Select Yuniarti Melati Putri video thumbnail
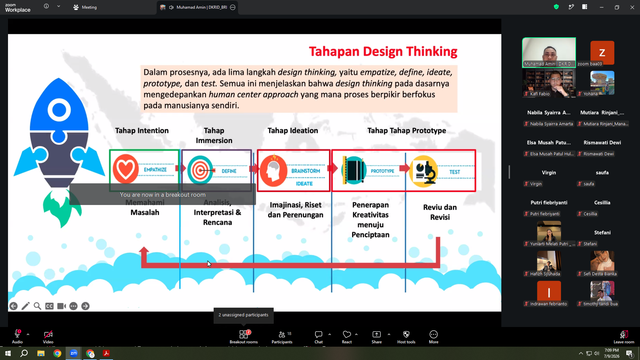This screenshot has width=640, height=360. coord(549,233)
